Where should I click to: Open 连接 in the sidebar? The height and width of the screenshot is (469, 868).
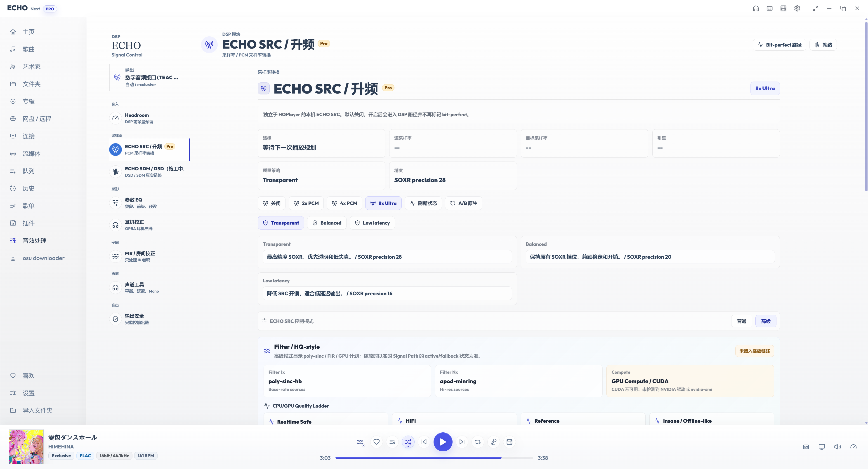pyautogui.click(x=43, y=136)
